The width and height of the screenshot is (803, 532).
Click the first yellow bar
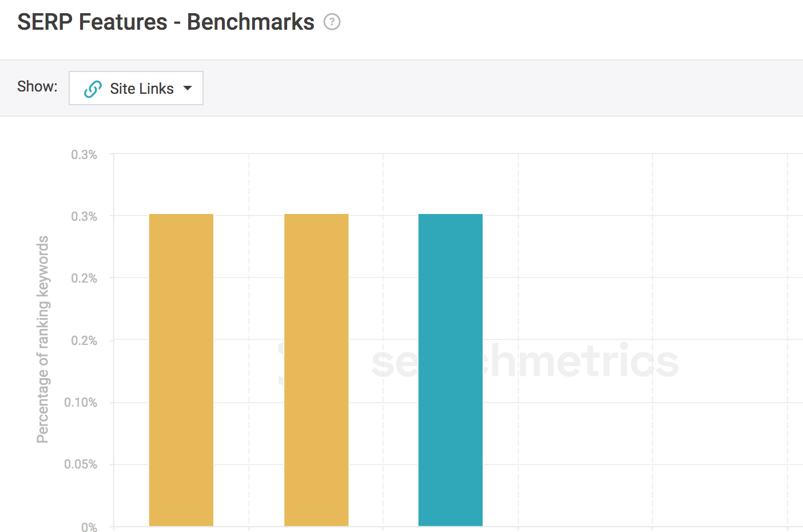[181, 370]
